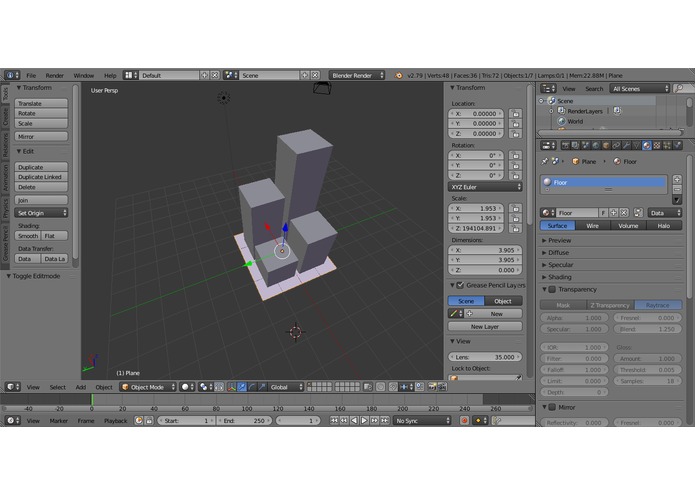Click the outliner search magnifier icon
The image size is (695, 494).
click(x=679, y=89)
